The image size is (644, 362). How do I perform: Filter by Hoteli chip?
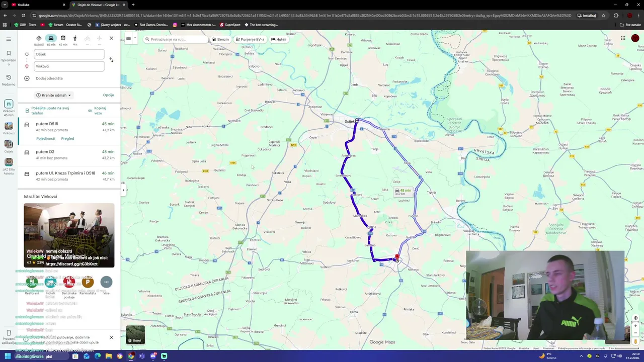click(x=278, y=39)
